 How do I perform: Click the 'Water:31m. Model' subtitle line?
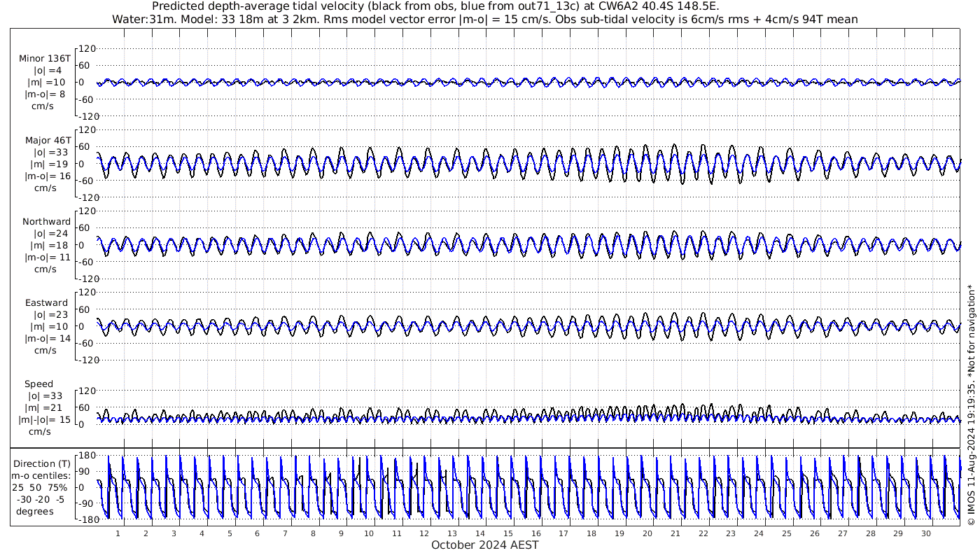point(484,19)
